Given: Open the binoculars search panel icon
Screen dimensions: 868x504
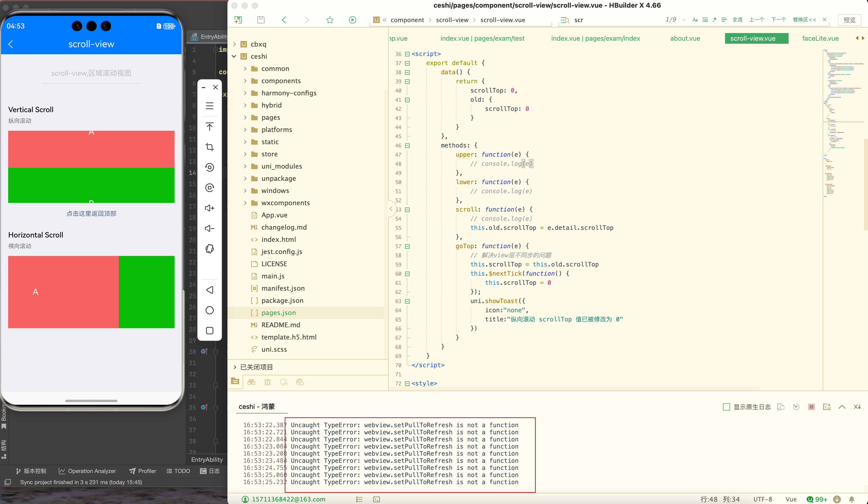Looking at the screenshot, I should pos(251,382).
